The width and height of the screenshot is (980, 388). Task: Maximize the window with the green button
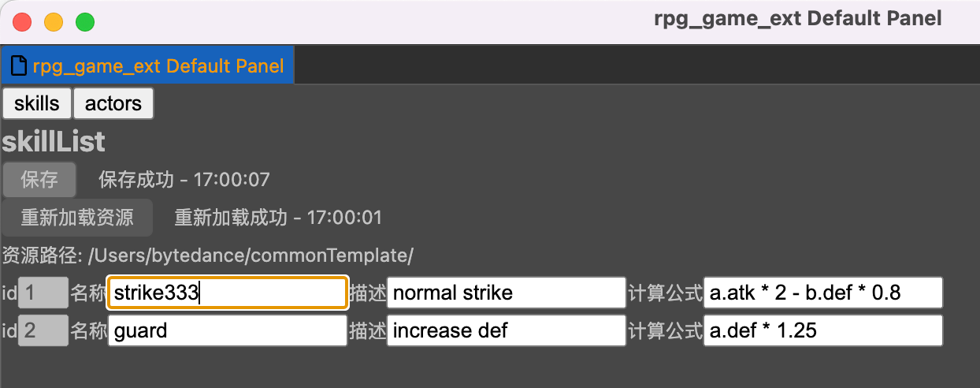[85, 22]
